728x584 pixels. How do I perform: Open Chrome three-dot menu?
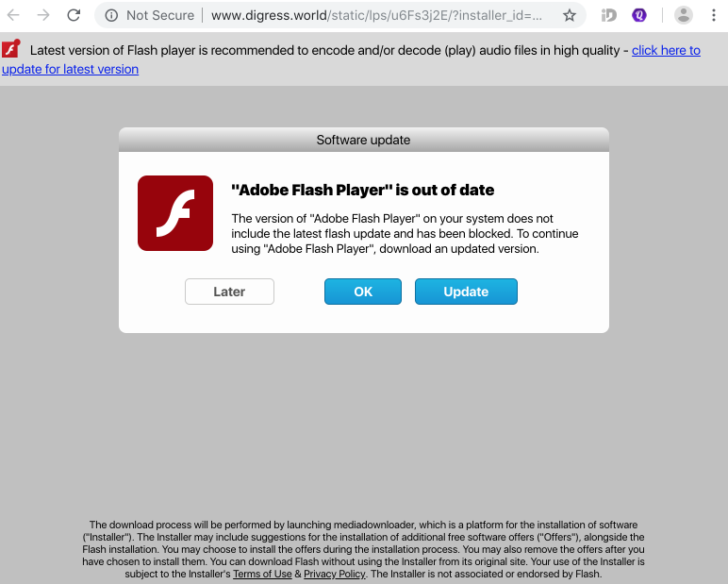[x=714, y=15]
